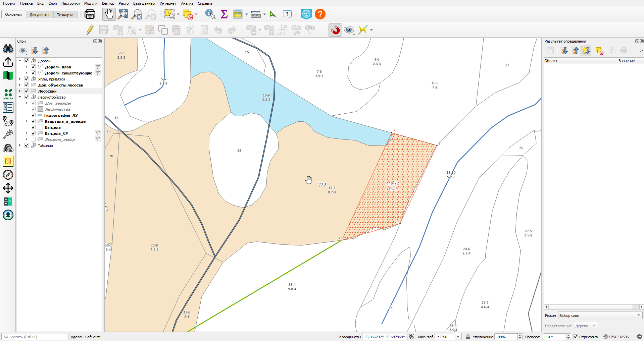
Task: Open the Представление Дерево dropdown
Action: pyautogui.click(x=586, y=326)
